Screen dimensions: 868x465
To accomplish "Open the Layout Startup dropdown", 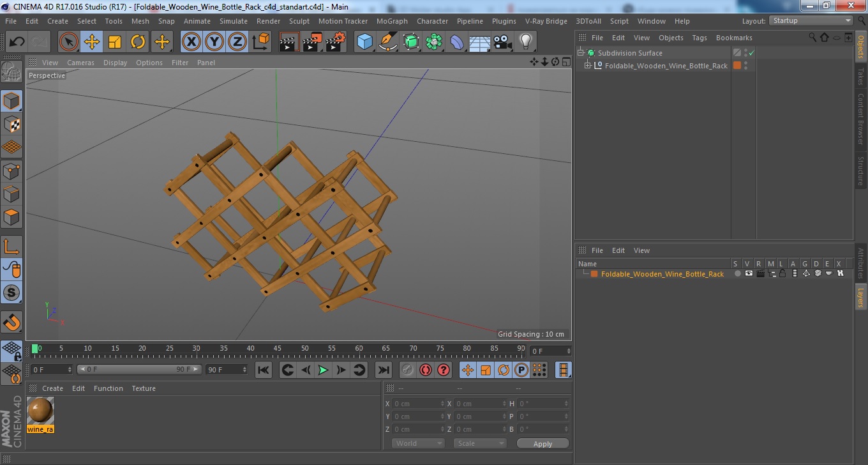I will (x=811, y=21).
